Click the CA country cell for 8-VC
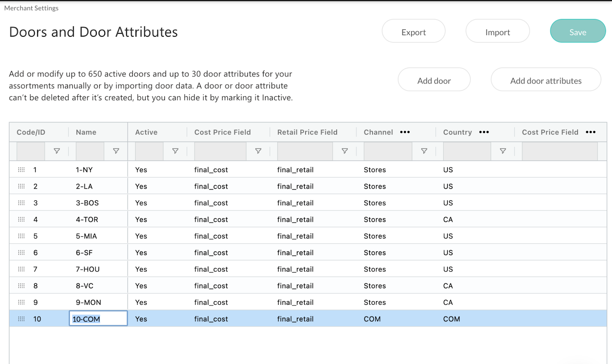612x364 pixels. 448,286
